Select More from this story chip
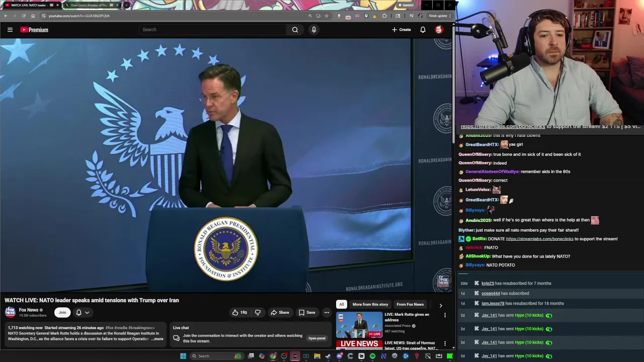644x362 pixels. [x=370, y=304]
